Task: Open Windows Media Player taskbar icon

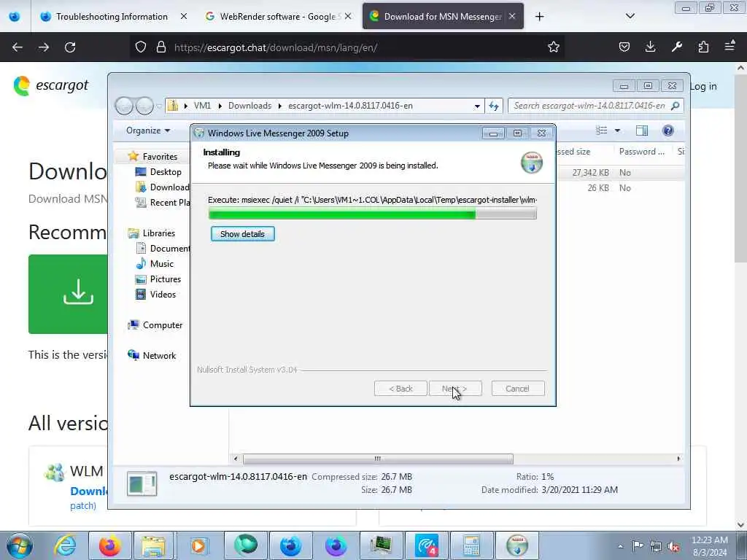Action: (198, 545)
